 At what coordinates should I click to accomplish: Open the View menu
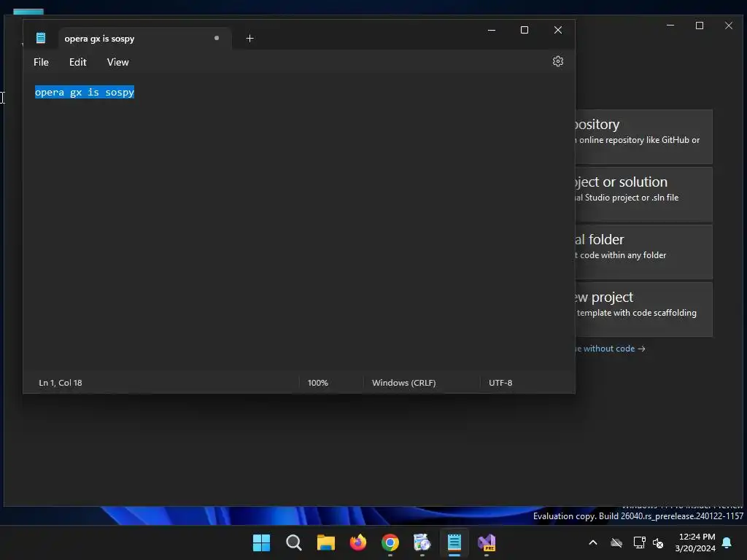click(117, 63)
